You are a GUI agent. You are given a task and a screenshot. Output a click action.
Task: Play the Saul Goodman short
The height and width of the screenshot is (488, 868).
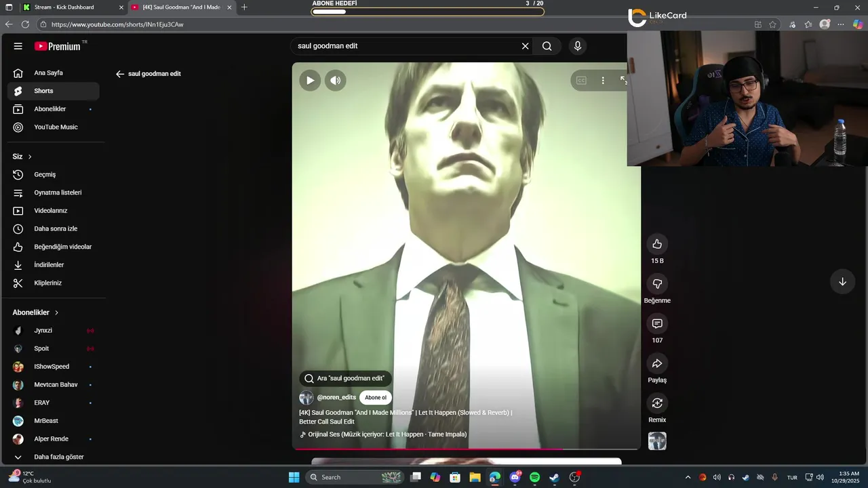(x=310, y=80)
